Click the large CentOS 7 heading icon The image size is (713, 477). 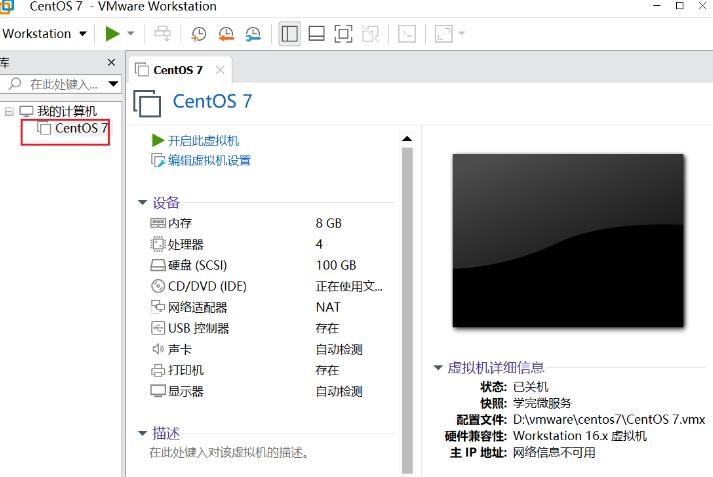[147, 103]
